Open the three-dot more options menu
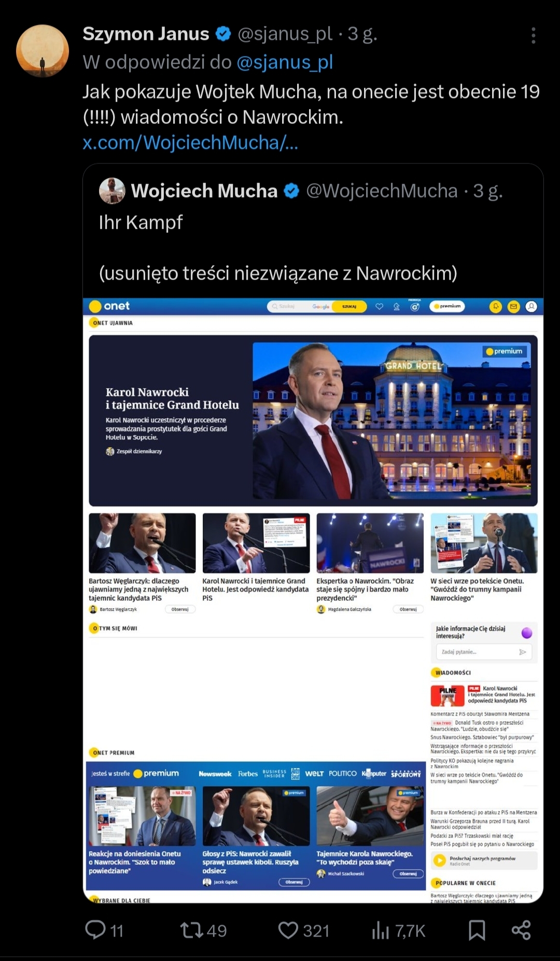560x961 pixels. pos(533,35)
